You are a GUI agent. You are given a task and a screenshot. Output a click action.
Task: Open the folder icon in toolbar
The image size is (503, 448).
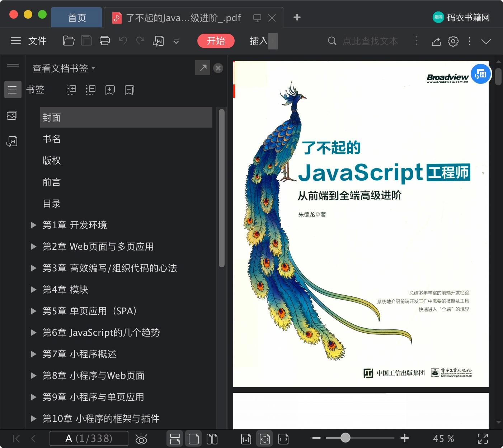click(x=69, y=41)
